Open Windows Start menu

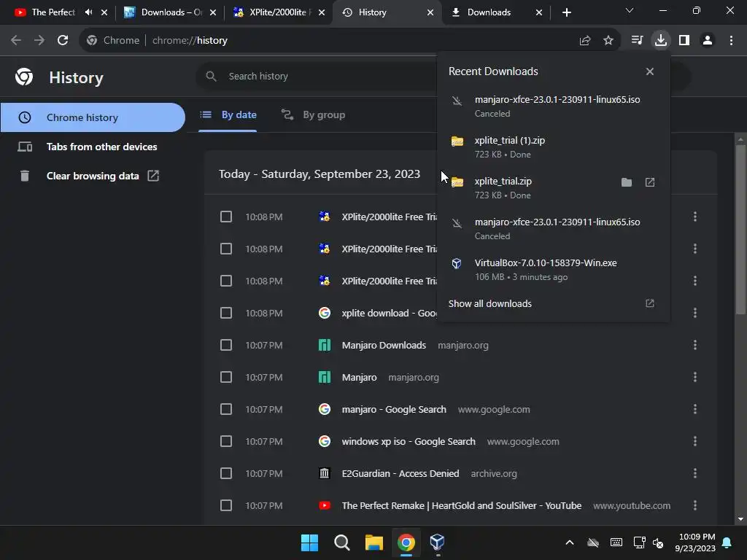click(309, 542)
